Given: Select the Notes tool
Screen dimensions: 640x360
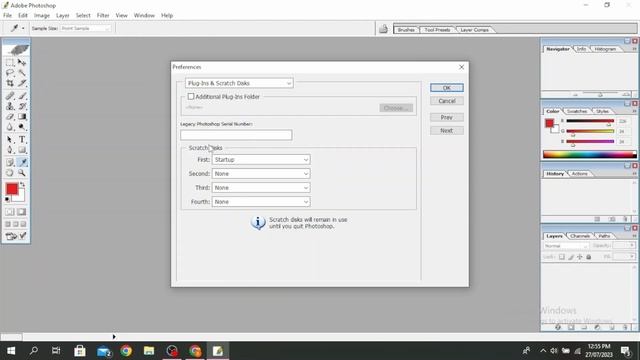Looking at the screenshot, I should click(10, 162).
